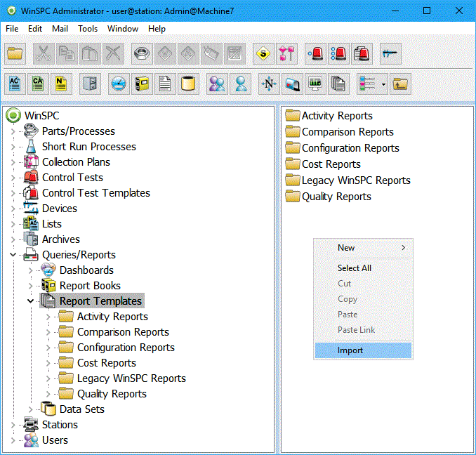Click the Paste clipboard toolbar icon
The width and height of the screenshot is (476, 455).
90,54
